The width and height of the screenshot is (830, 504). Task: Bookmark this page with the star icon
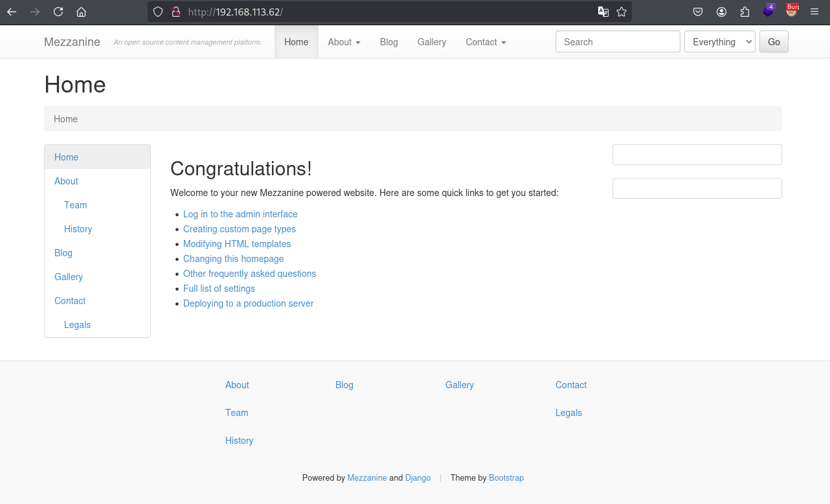coord(622,12)
